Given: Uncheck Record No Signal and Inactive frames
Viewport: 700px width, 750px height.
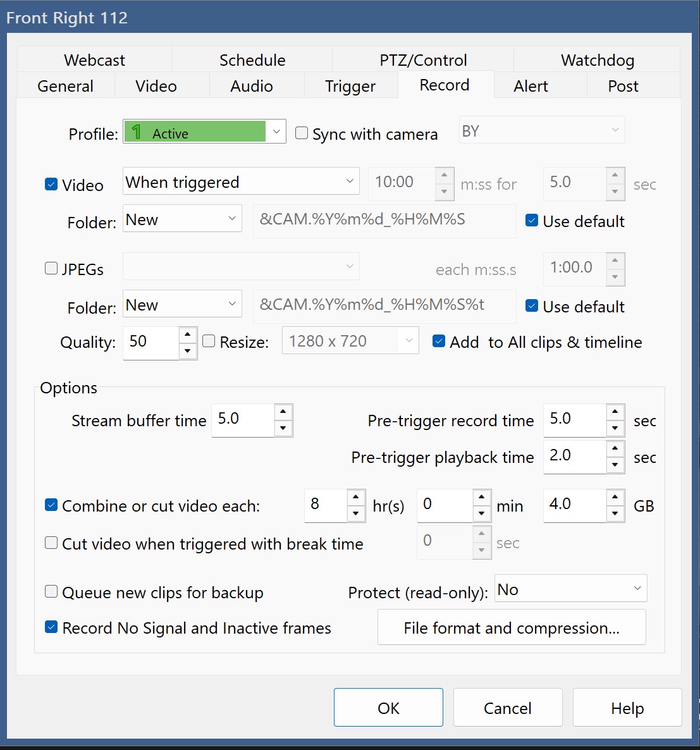Looking at the screenshot, I should coord(51,627).
